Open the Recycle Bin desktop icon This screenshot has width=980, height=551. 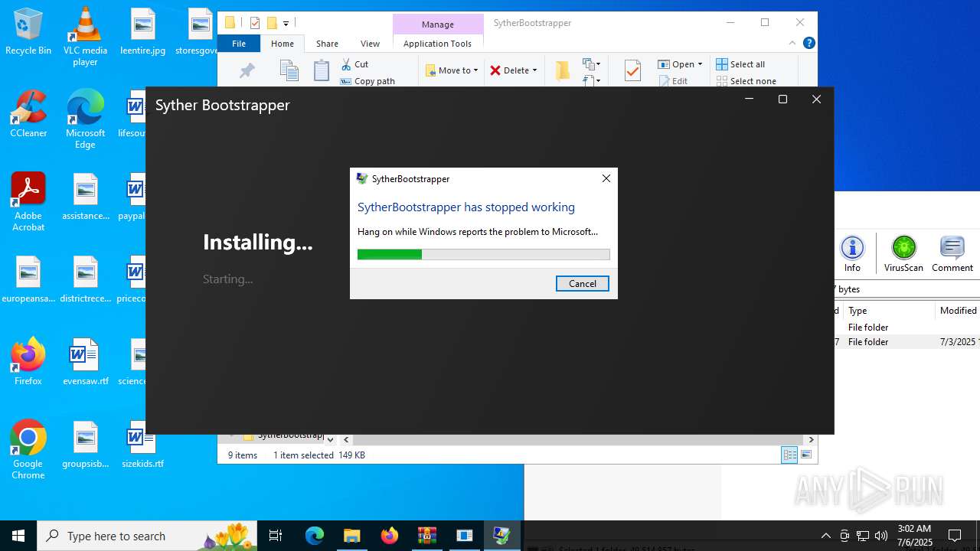click(28, 32)
